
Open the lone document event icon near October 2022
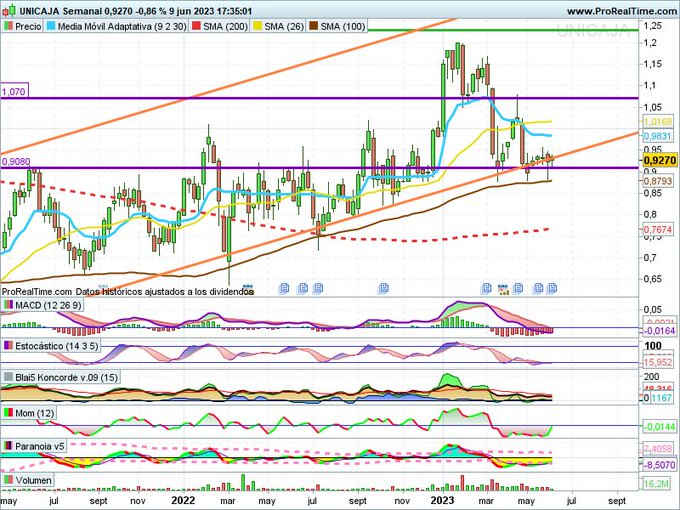[383, 288]
